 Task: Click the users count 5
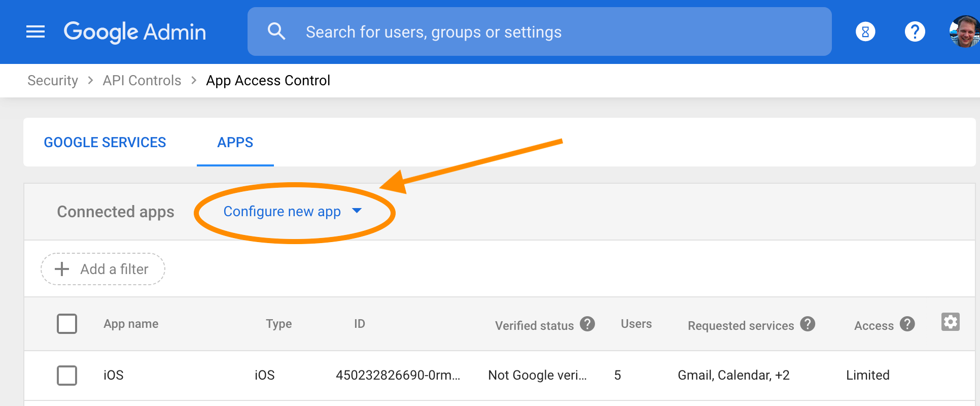point(617,375)
